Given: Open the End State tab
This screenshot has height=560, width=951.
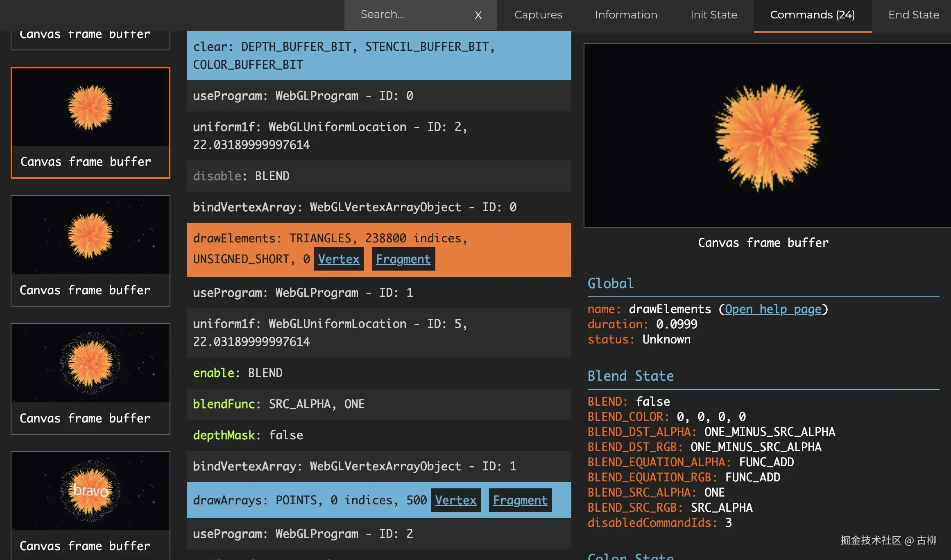Looking at the screenshot, I should [x=913, y=15].
